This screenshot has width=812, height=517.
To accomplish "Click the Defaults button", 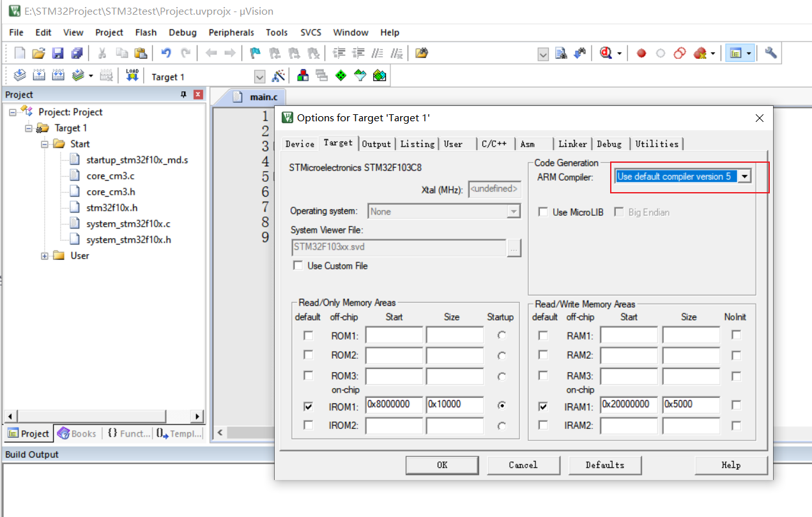I will point(604,465).
